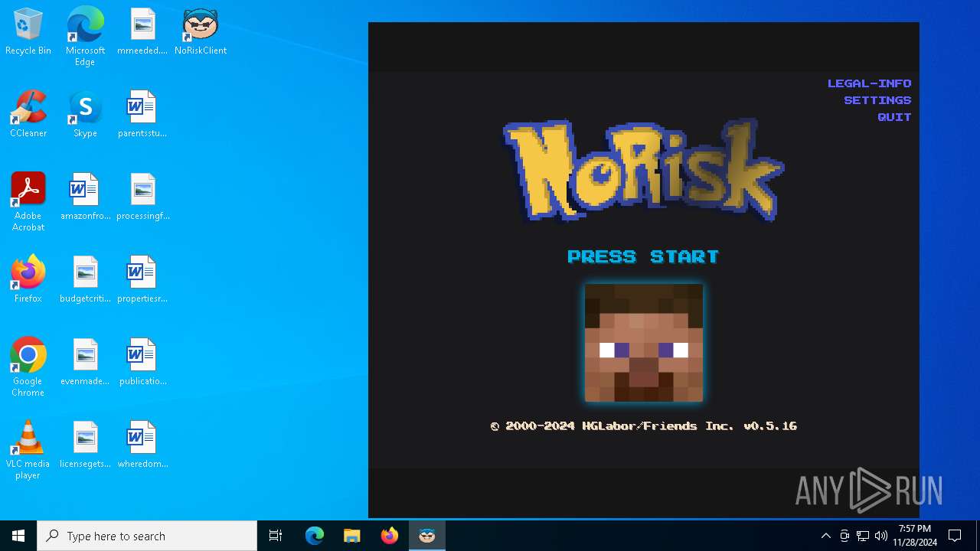Click the NoRisk app taskbar button
Image resolution: width=980 pixels, height=551 pixels.
coord(427,536)
